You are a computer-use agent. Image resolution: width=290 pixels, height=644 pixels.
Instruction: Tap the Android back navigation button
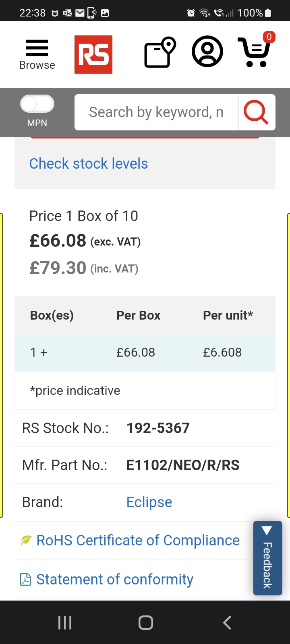coord(227,623)
